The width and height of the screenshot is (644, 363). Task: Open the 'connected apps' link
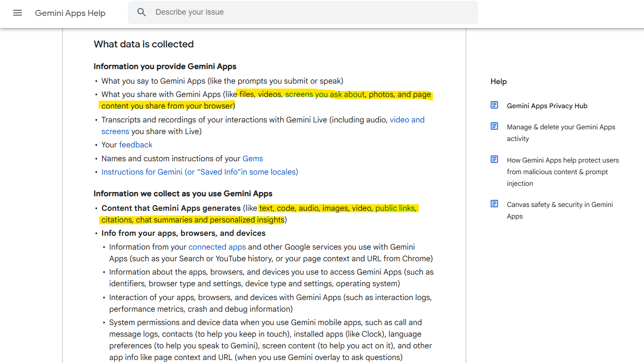tap(217, 247)
